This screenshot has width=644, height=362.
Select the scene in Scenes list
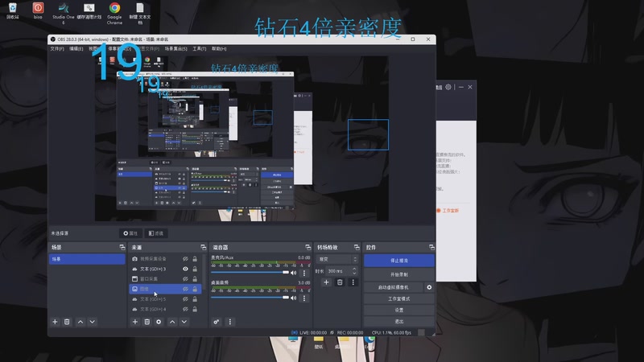(87, 259)
